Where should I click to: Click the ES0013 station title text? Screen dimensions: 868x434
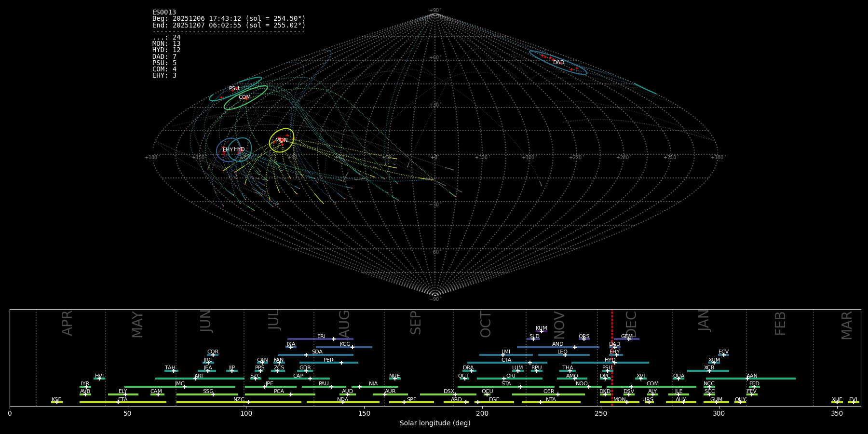(164, 12)
